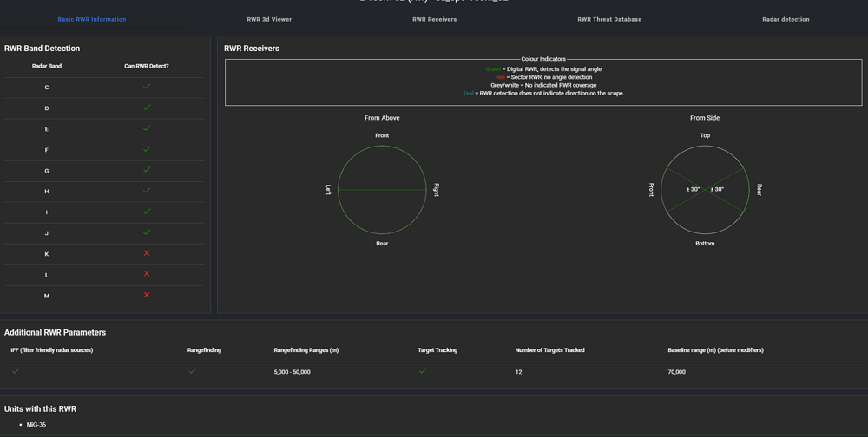Image resolution: width=868 pixels, height=437 pixels.
Task: Click the 5,000 - 50,000 rangefinding value
Action: click(x=293, y=372)
